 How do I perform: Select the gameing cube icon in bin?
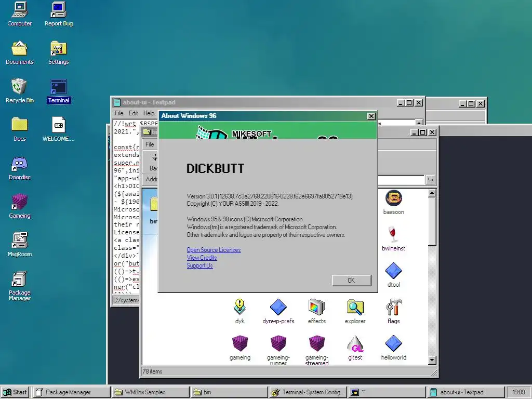coord(240,348)
